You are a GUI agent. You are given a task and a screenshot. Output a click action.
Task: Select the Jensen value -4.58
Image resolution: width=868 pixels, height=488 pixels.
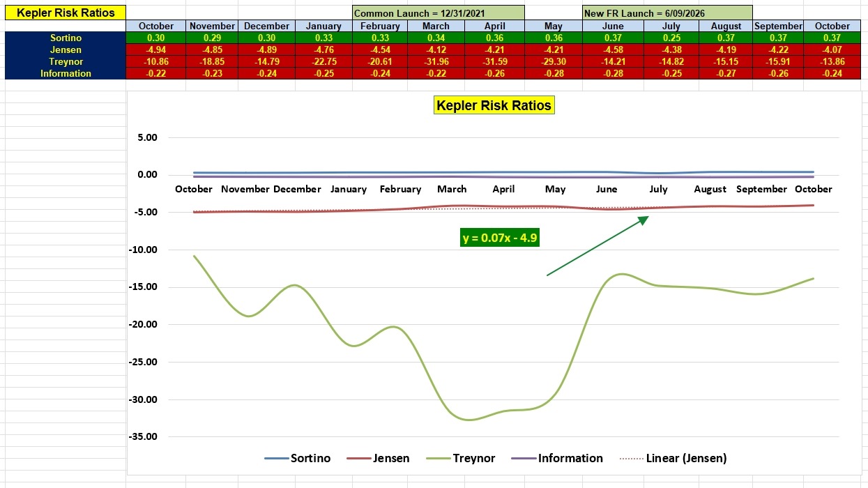pos(613,49)
